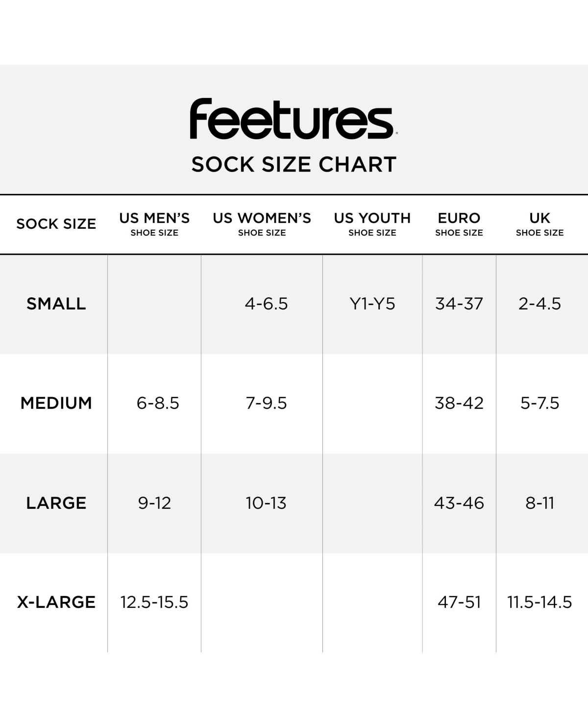Click the Sock Size column header

[56, 224]
